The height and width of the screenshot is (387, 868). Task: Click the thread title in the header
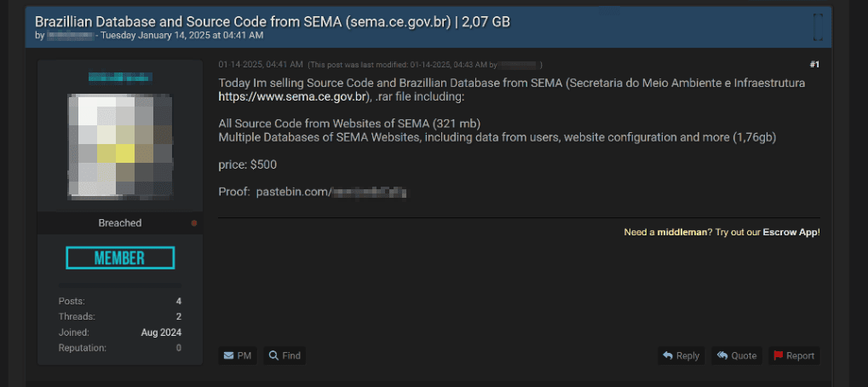coord(273,21)
